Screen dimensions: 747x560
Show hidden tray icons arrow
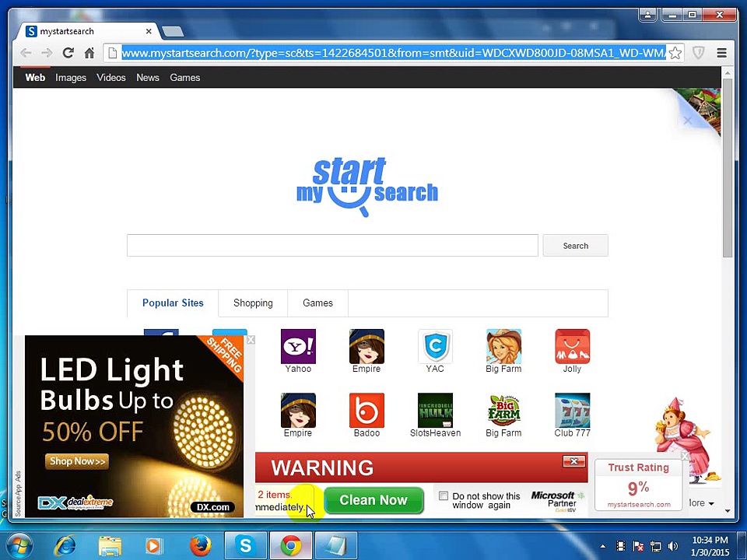point(602,546)
